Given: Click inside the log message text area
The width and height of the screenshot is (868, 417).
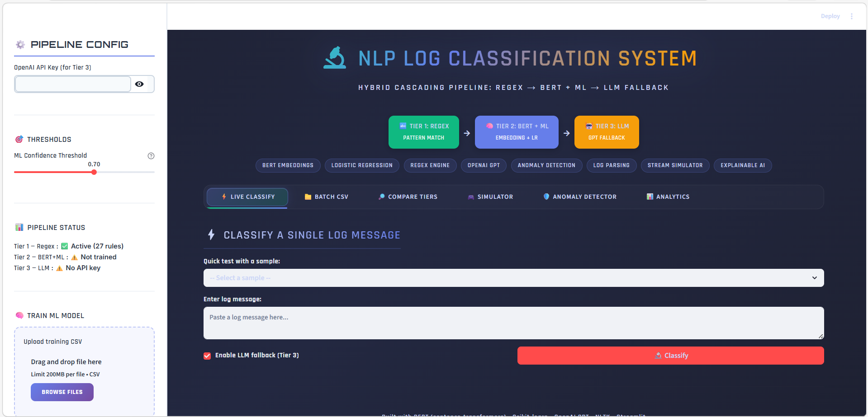Looking at the screenshot, I should point(513,323).
